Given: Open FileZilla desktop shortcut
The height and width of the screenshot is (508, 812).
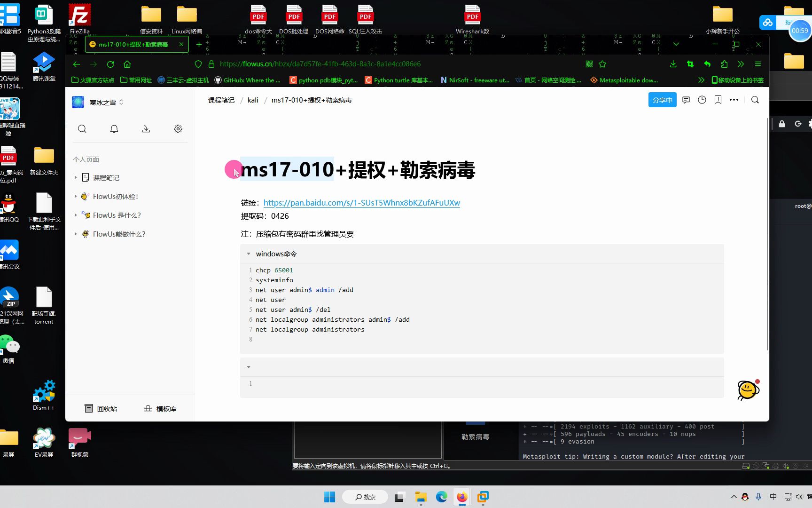Looking at the screenshot, I should click(79, 20).
